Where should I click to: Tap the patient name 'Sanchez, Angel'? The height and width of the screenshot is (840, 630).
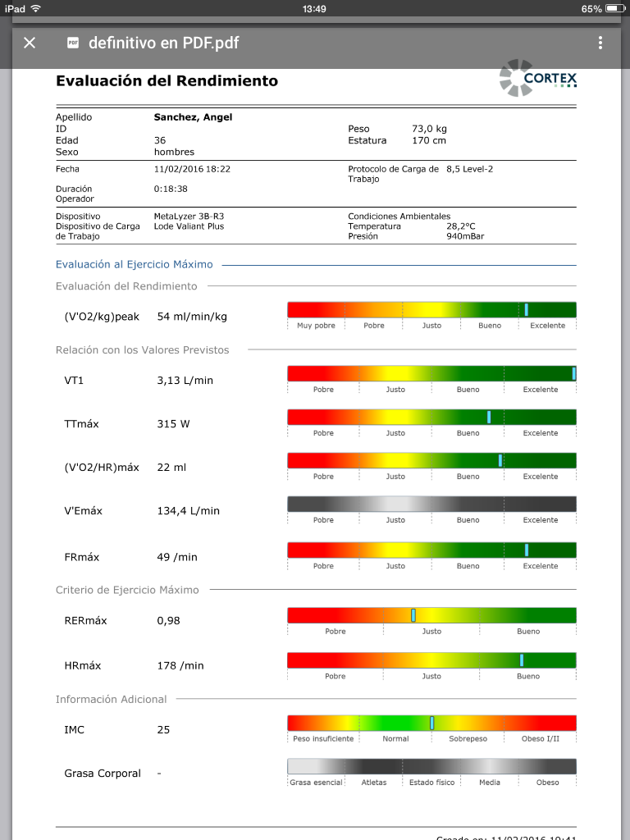click(193, 117)
